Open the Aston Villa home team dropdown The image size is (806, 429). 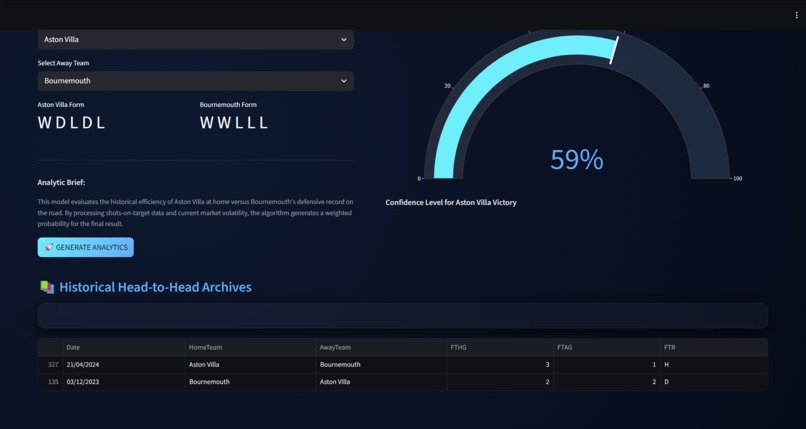coord(195,40)
